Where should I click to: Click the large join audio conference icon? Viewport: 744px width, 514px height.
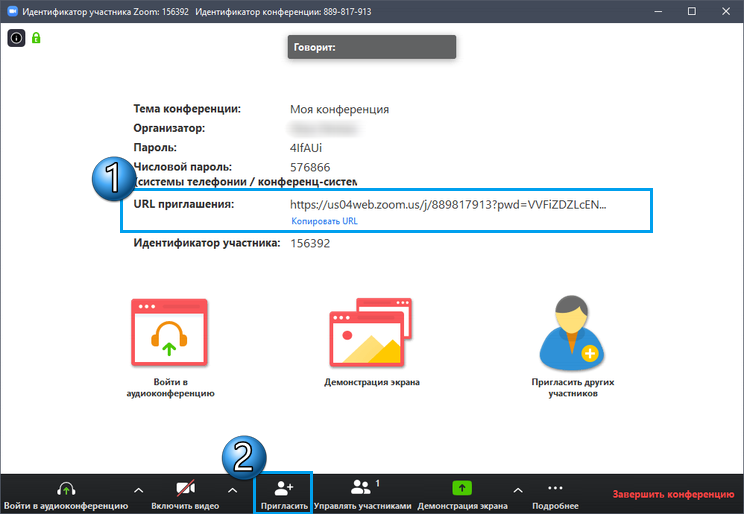pos(169,333)
